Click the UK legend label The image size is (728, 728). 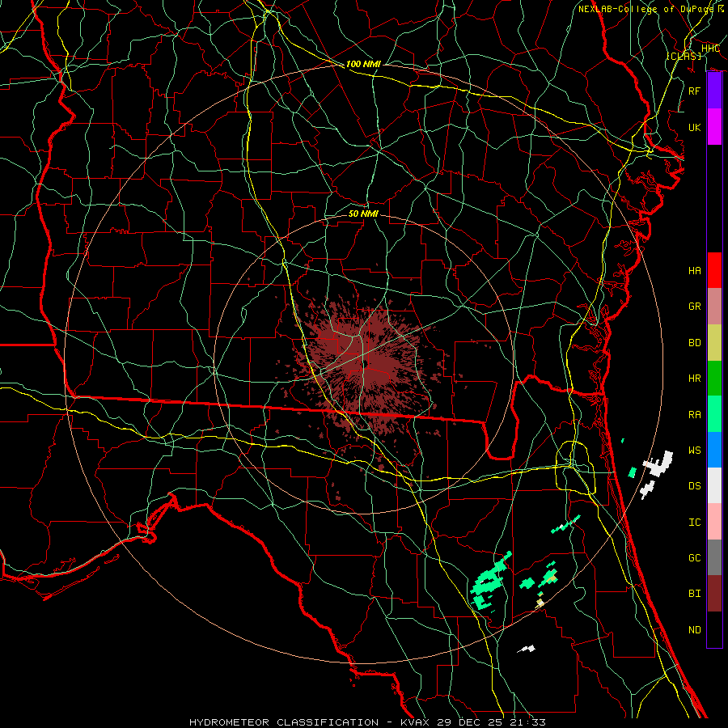click(695, 127)
